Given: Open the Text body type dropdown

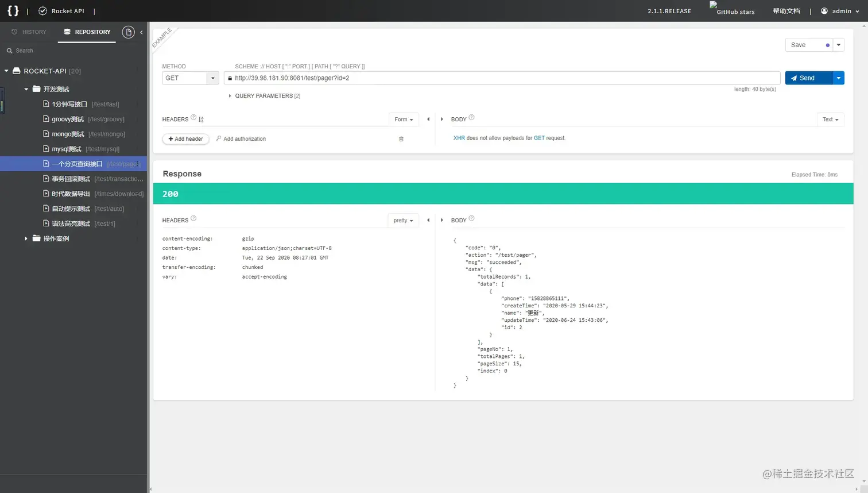Looking at the screenshot, I should click(830, 120).
